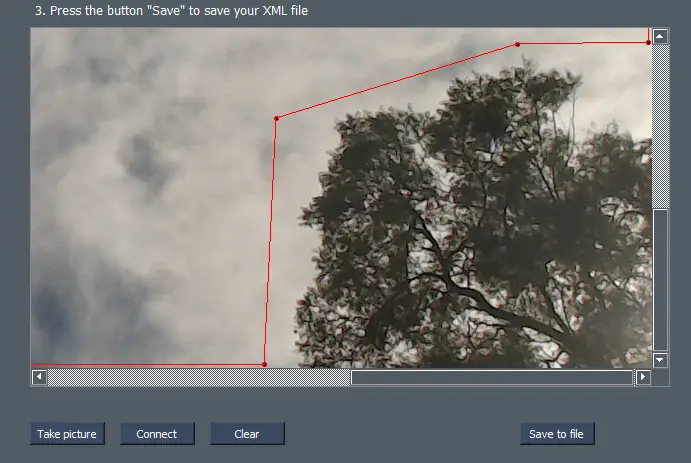Click the vertical scrollbar thumb
This screenshot has width=691, height=463.
click(x=660, y=279)
